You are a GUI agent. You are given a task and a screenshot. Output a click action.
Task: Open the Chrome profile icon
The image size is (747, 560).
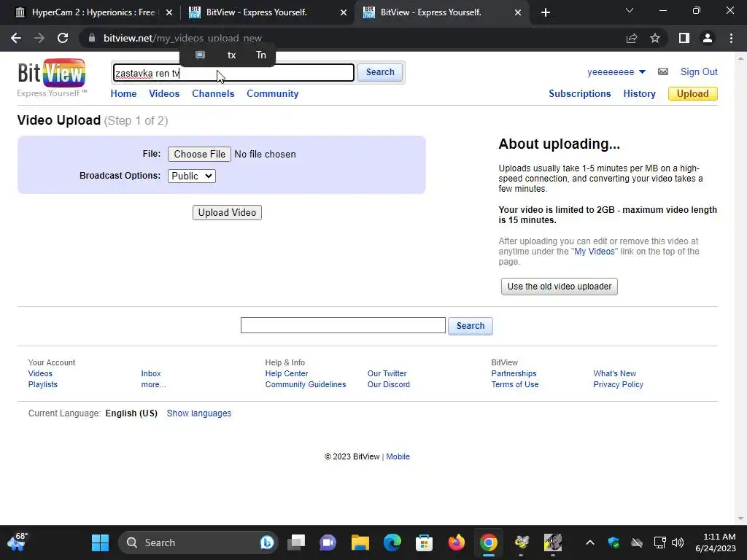click(708, 38)
